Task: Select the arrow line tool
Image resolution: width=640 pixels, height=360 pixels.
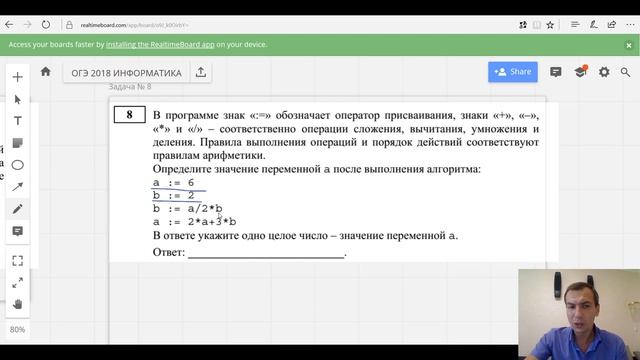Action: point(18,187)
